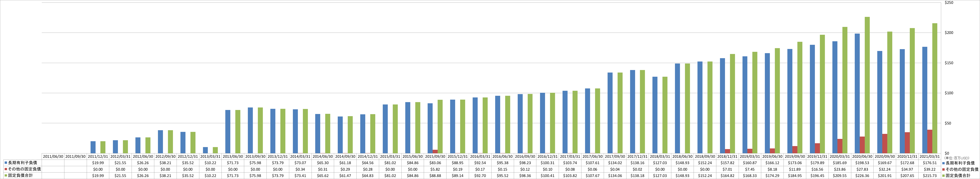Select the $185.69 cell
Screen dimensions: 980x179
point(840,163)
